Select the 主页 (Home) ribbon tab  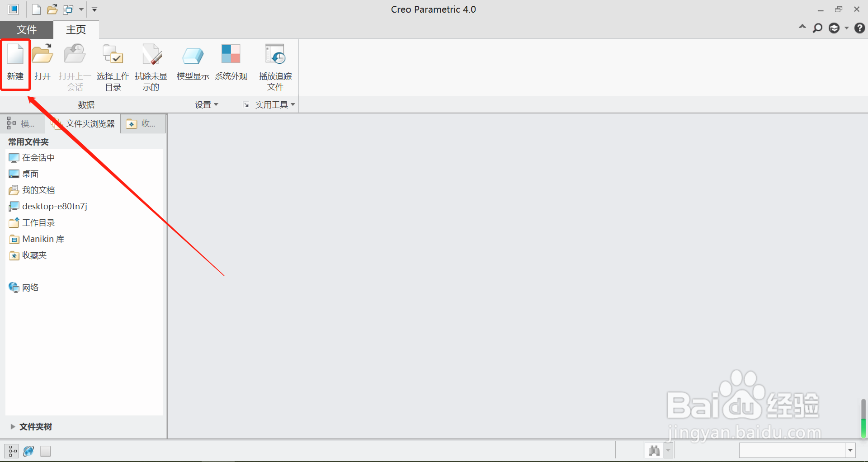(x=76, y=30)
